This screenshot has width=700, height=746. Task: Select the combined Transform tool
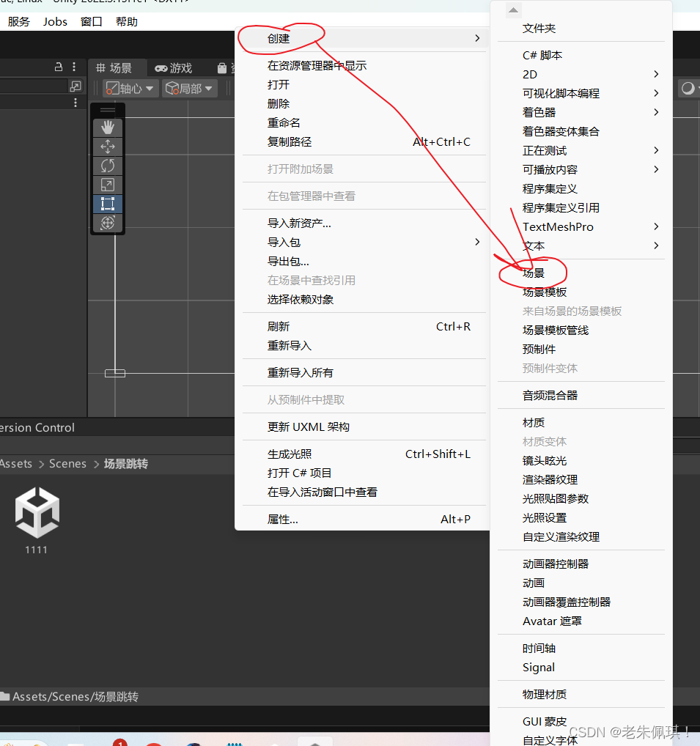108,223
